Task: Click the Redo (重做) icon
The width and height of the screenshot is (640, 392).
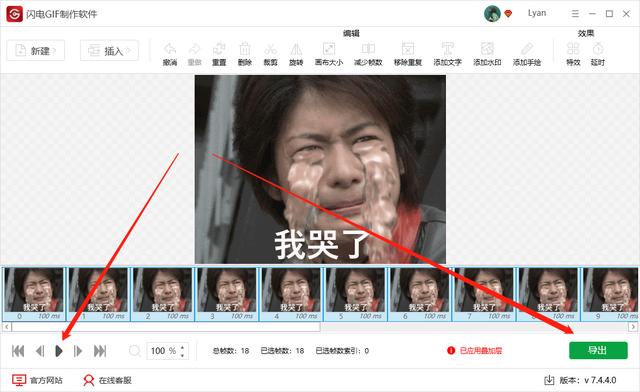Action: click(x=194, y=49)
